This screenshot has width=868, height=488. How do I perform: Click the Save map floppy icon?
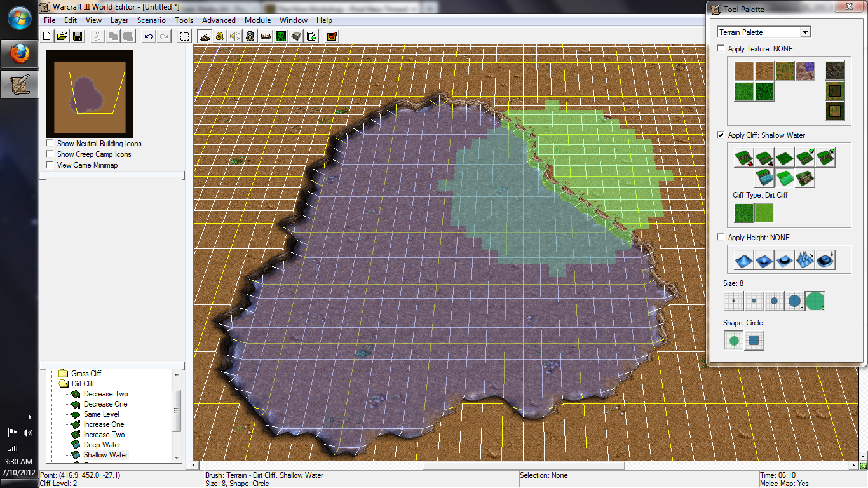[78, 36]
